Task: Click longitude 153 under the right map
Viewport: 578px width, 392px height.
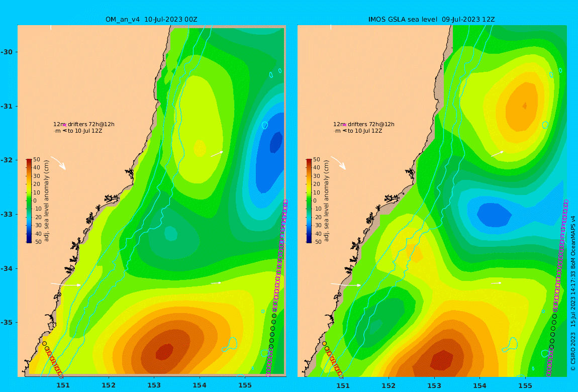Action: pyautogui.click(x=434, y=385)
